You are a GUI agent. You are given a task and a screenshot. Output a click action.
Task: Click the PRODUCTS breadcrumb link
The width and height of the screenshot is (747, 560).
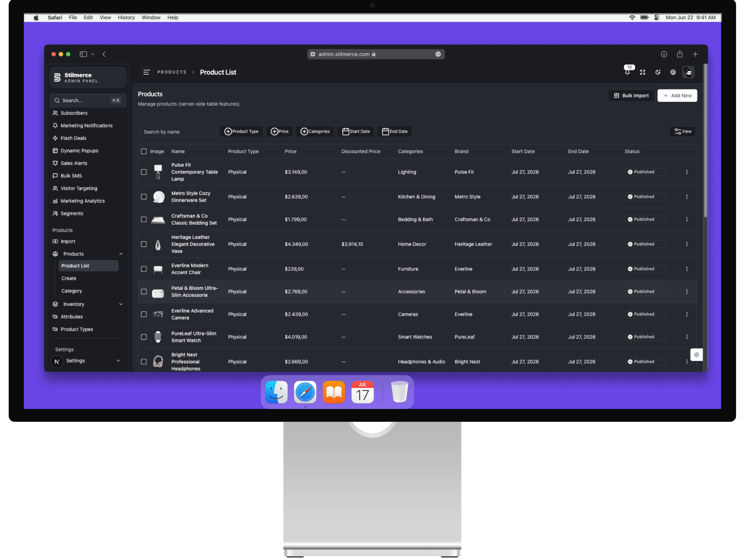(x=172, y=72)
